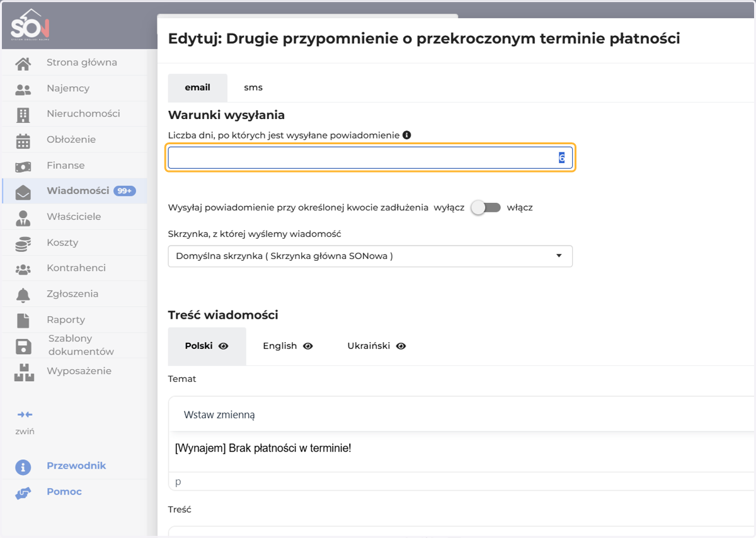
Task: Open the Pomoc help link
Action: 64,491
